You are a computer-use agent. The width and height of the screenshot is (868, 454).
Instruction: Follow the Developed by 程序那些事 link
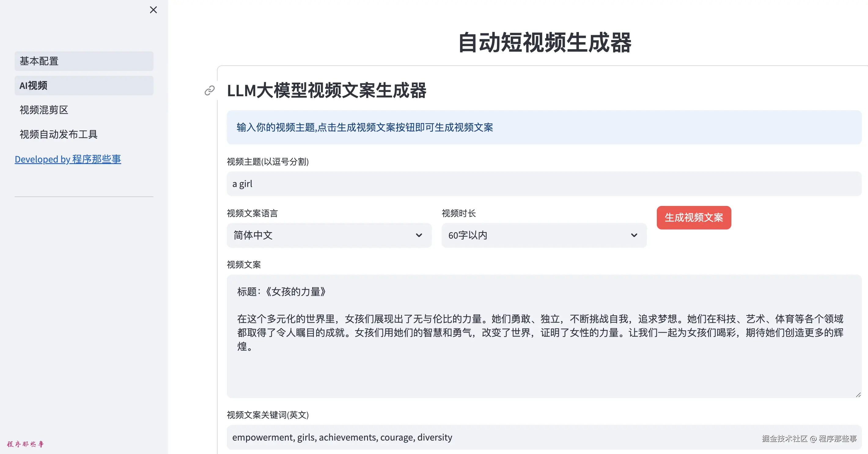(68, 159)
